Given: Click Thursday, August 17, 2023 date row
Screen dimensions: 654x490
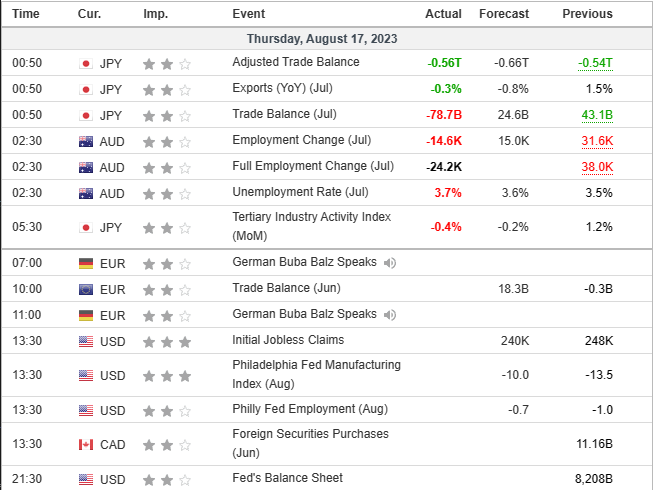Looking at the screenshot, I should click(x=326, y=38).
